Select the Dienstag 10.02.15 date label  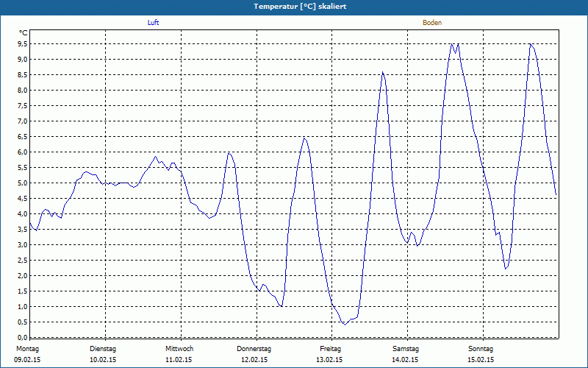(103, 354)
